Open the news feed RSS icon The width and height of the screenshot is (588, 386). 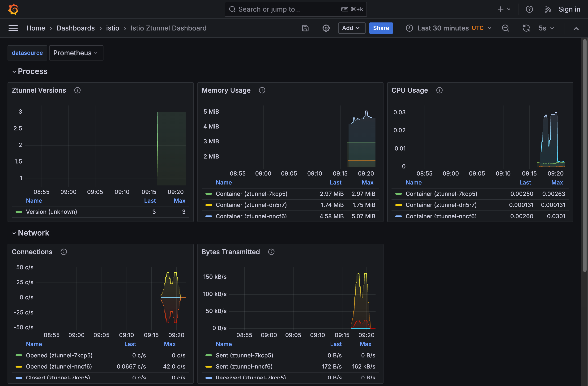[x=548, y=9]
